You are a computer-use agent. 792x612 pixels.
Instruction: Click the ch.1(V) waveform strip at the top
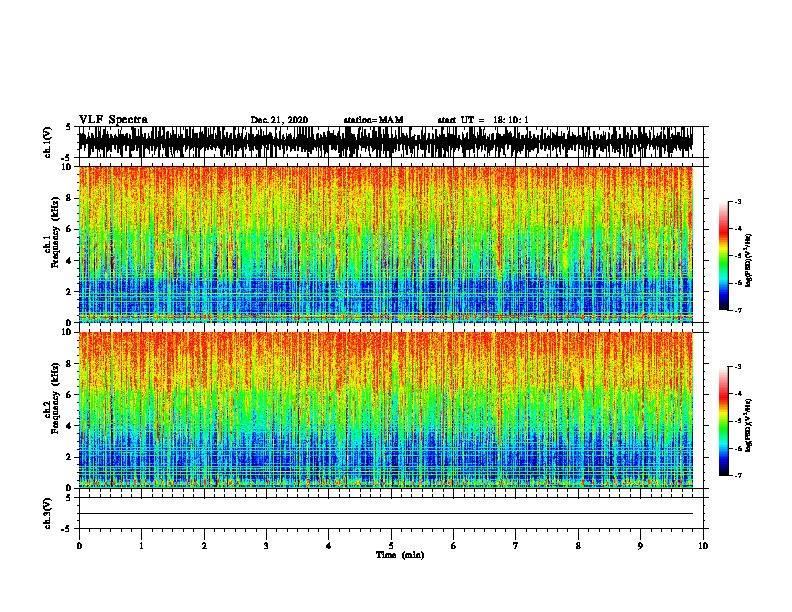click(x=385, y=142)
